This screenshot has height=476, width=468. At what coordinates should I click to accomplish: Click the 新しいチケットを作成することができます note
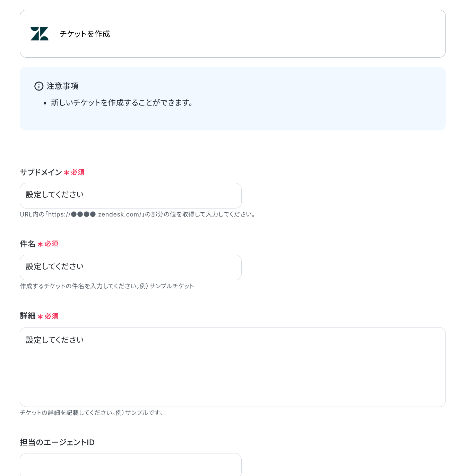(122, 103)
